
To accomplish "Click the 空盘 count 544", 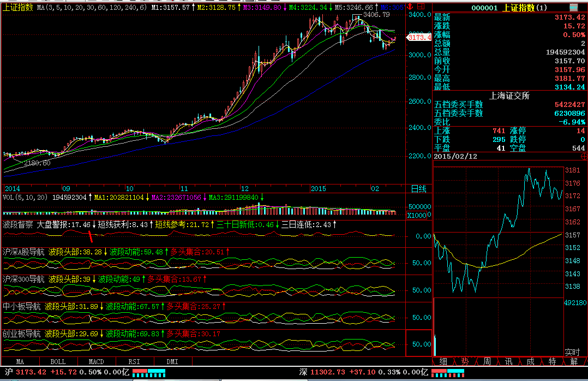I will coord(579,148).
